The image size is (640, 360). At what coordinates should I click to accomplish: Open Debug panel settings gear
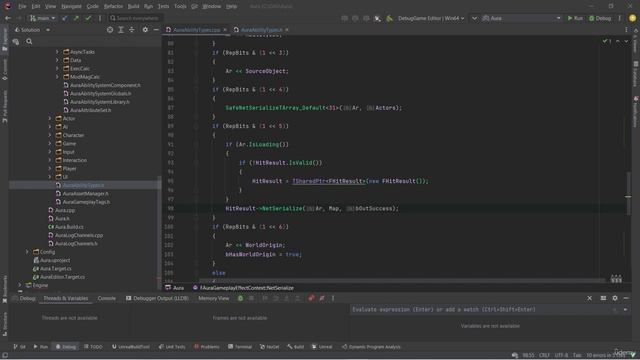click(615, 298)
